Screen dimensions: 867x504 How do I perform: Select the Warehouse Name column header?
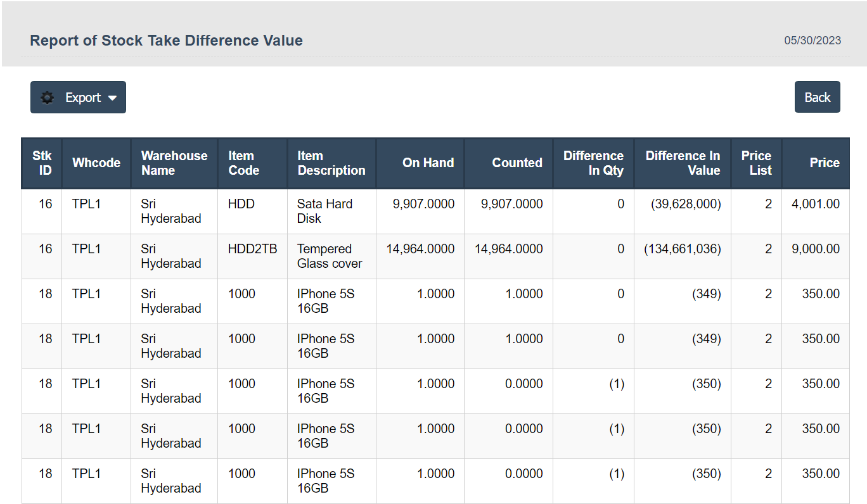pos(174,163)
